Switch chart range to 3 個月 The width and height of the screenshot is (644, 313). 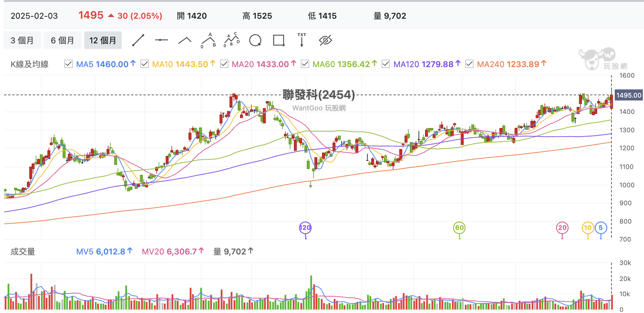click(22, 40)
